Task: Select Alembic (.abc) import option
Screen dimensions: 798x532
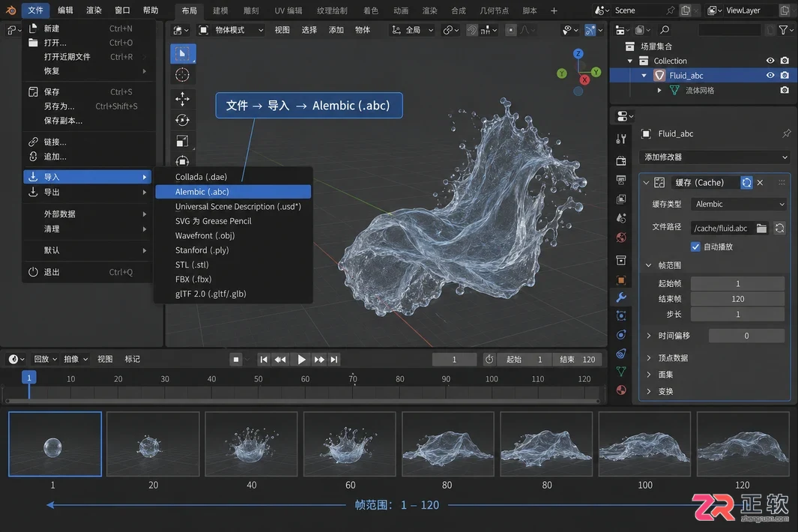Action: pos(233,192)
